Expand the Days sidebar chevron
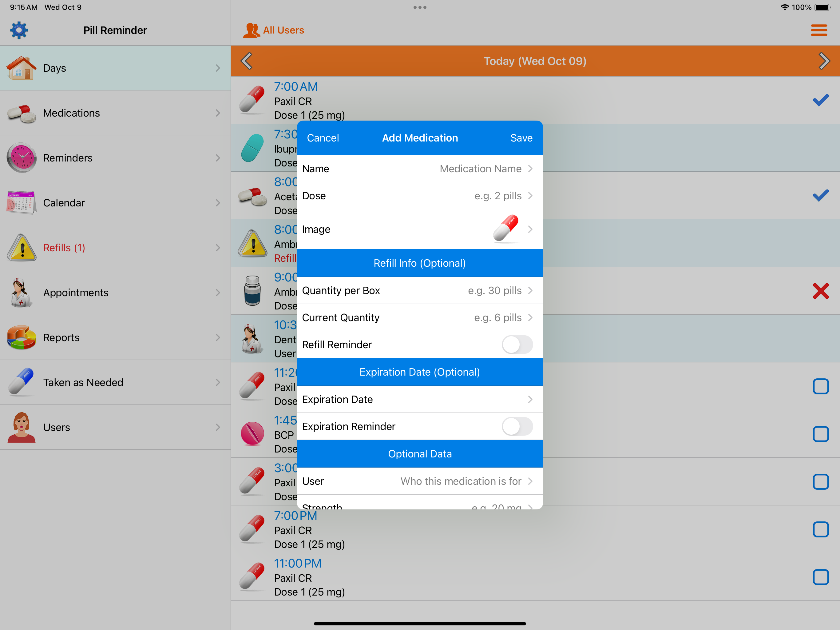Image resolution: width=840 pixels, height=630 pixels. 218,68
